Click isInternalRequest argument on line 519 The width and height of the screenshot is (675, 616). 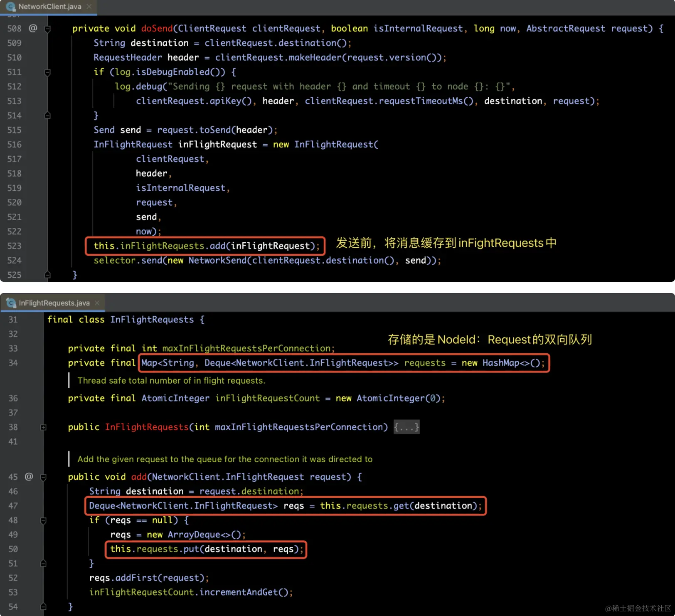point(180,188)
